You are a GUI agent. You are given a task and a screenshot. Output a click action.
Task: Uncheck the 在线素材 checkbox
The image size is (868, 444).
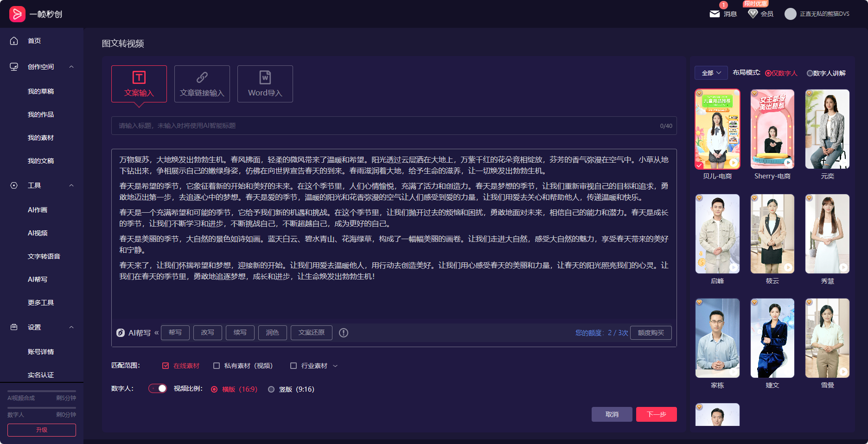(x=166, y=366)
